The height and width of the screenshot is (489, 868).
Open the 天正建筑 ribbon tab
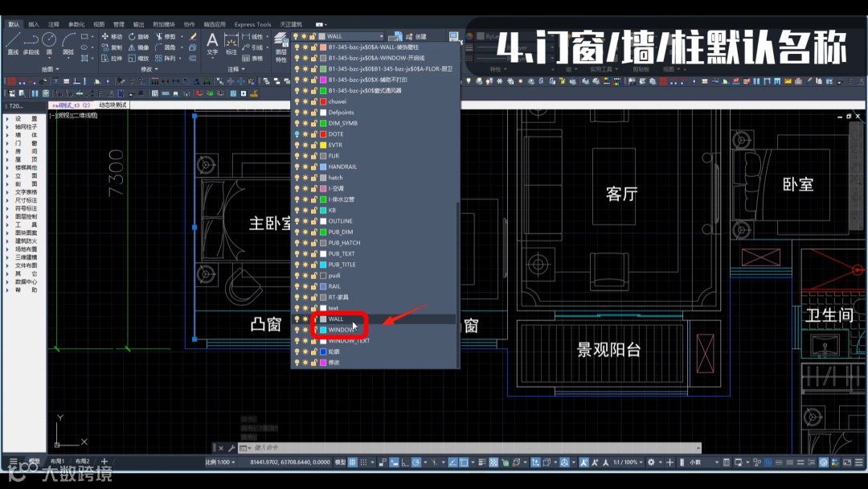tap(291, 24)
